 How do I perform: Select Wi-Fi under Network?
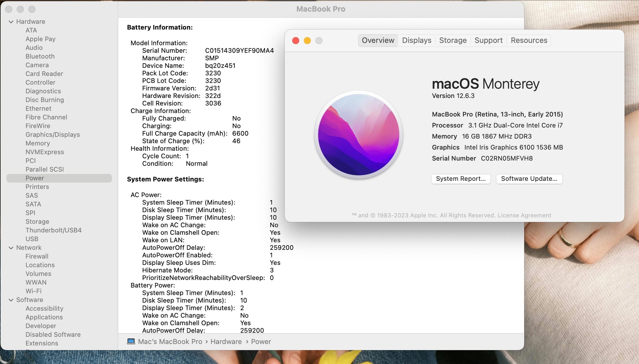coord(33,291)
